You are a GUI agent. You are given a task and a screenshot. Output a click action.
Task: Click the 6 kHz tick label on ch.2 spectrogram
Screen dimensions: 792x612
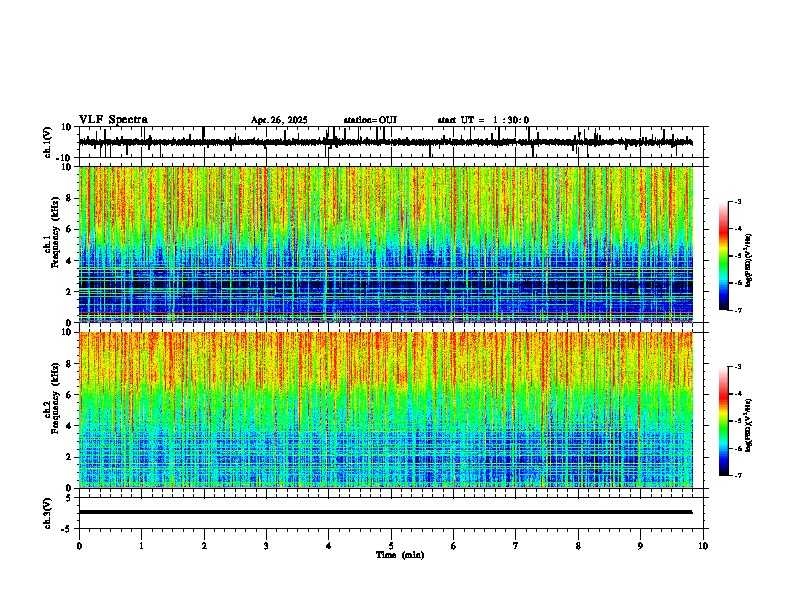click(x=70, y=395)
